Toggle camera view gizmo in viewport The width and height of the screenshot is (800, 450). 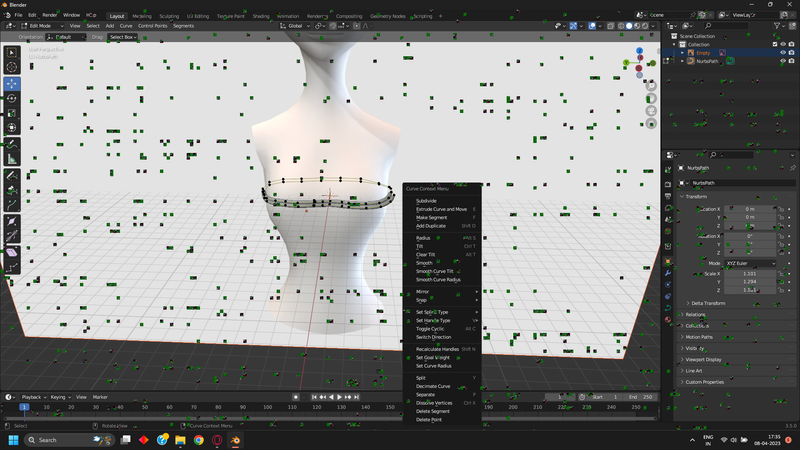pos(651,111)
